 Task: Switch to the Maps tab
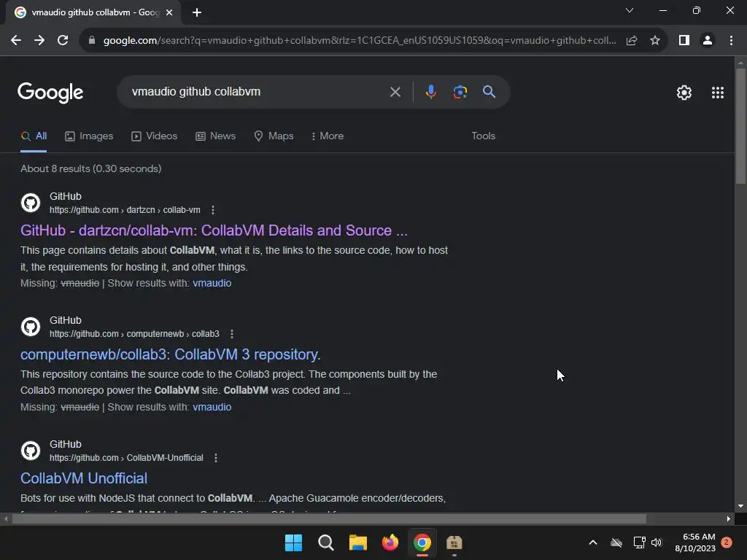tap(274, 136)
